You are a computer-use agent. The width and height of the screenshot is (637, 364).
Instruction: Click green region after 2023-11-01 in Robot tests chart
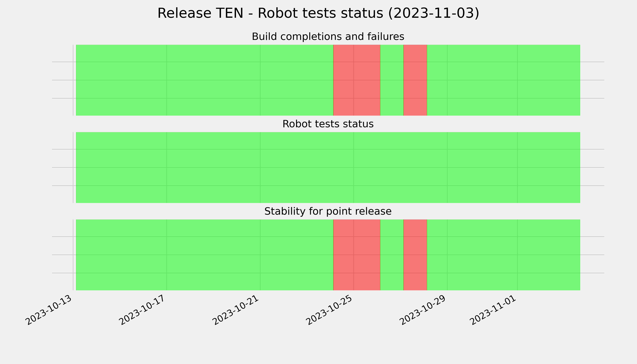(x=549, y=167)
